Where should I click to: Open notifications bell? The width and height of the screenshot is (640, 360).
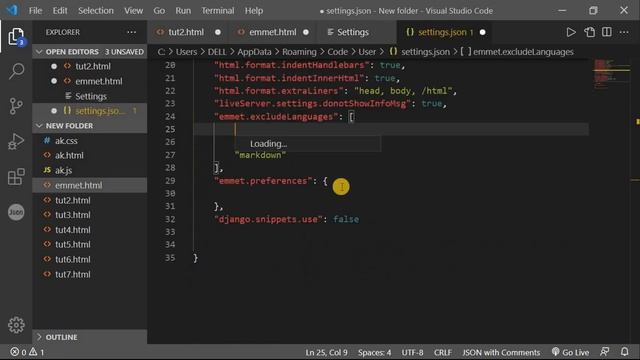click(x=624, y=351)
